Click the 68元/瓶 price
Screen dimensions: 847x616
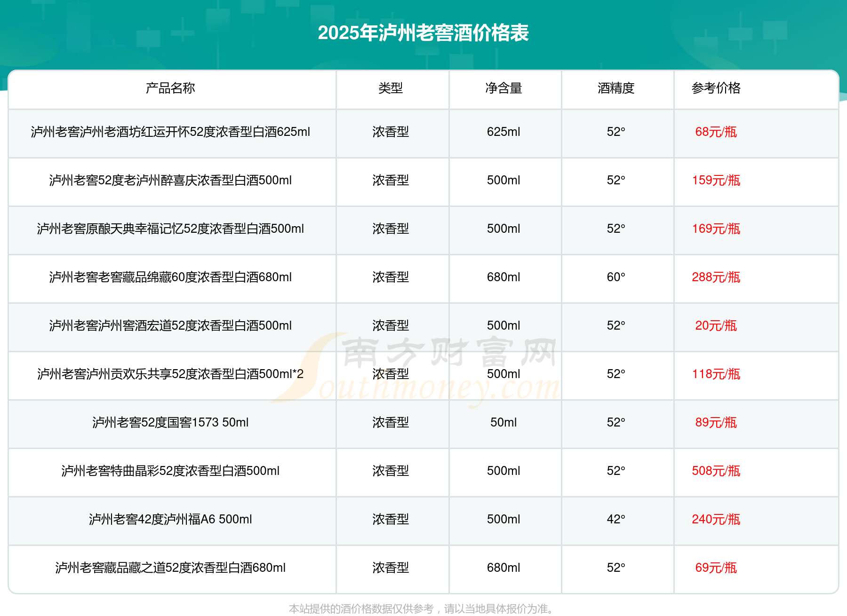coord(716,132)
